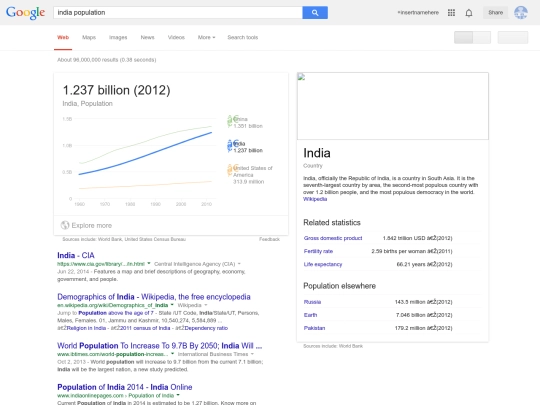Click Explore more under the chart
The image size is (540, 405).
[92, 226]
